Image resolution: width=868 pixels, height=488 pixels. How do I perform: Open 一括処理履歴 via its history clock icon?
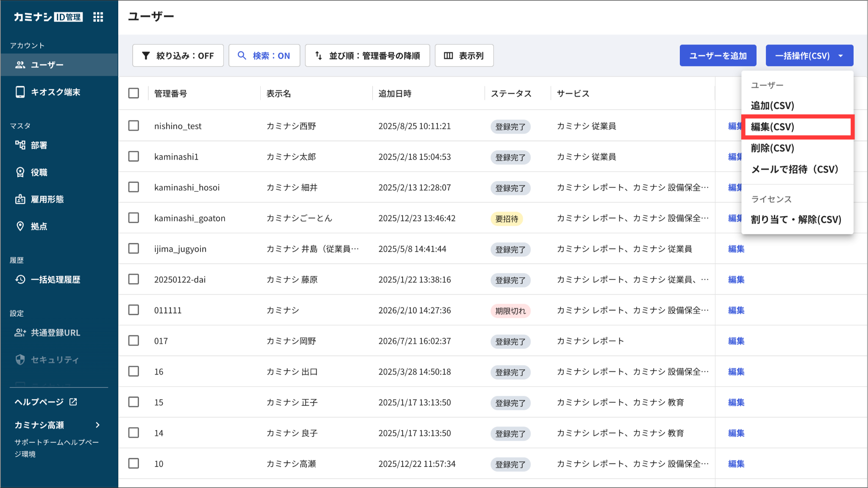(x=20, y=279)
